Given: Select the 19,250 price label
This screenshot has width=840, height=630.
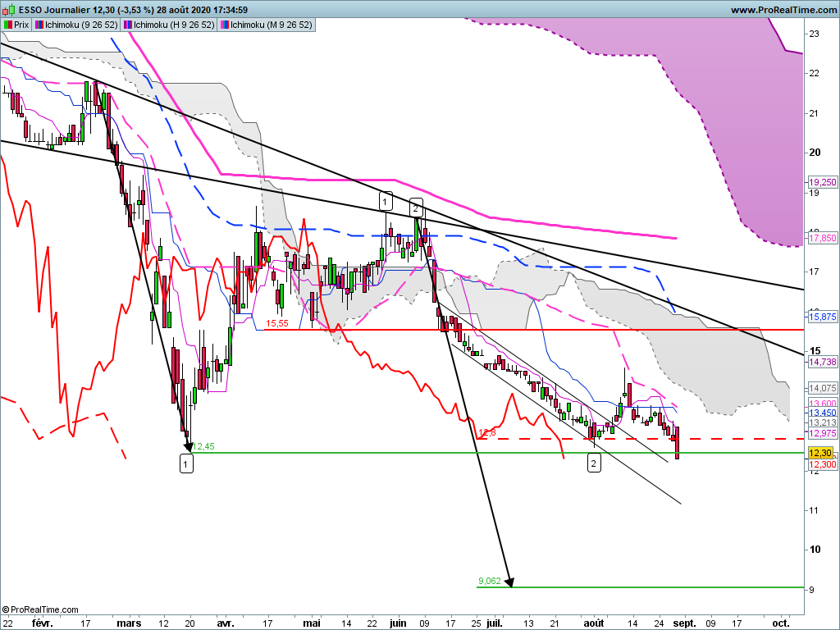Looking at the screenshot, I should [x=822, y=182].
